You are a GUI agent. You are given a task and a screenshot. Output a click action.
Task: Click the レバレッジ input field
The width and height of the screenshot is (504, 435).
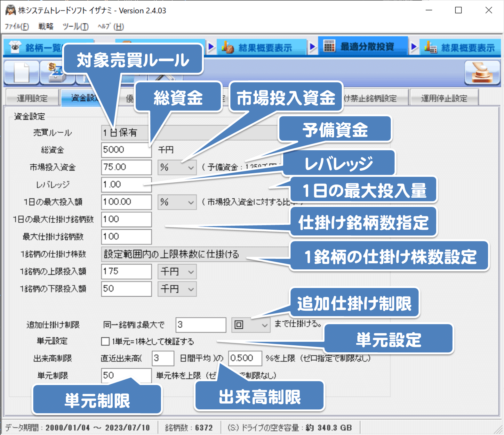click(126, 185)
